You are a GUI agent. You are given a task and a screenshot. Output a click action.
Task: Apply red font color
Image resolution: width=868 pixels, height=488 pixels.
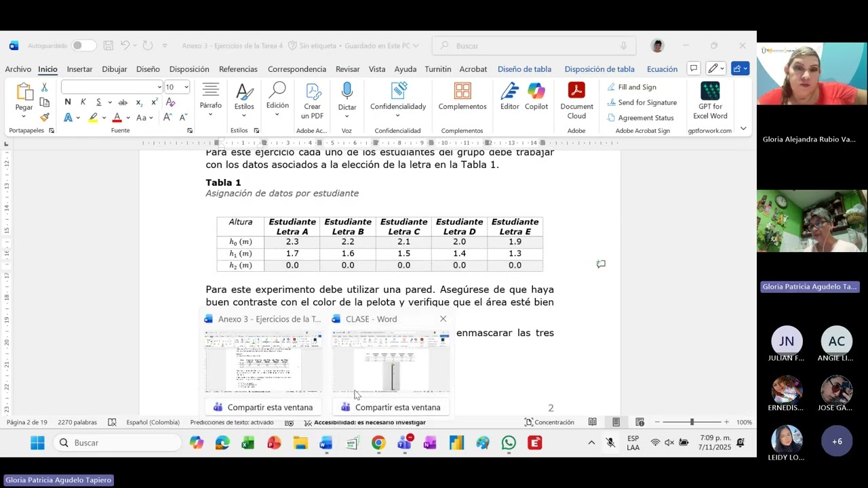117,117
